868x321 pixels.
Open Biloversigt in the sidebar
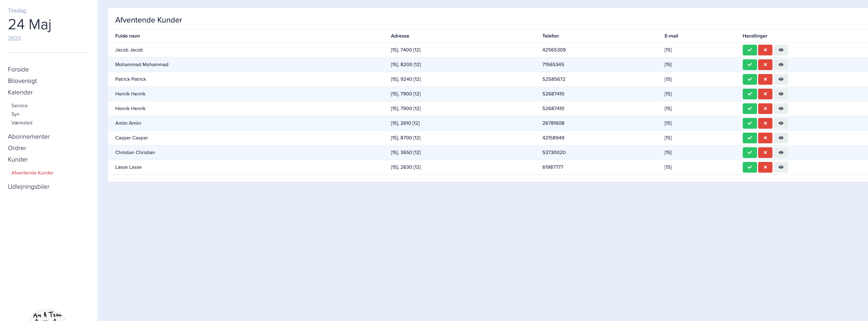[22, 81]
